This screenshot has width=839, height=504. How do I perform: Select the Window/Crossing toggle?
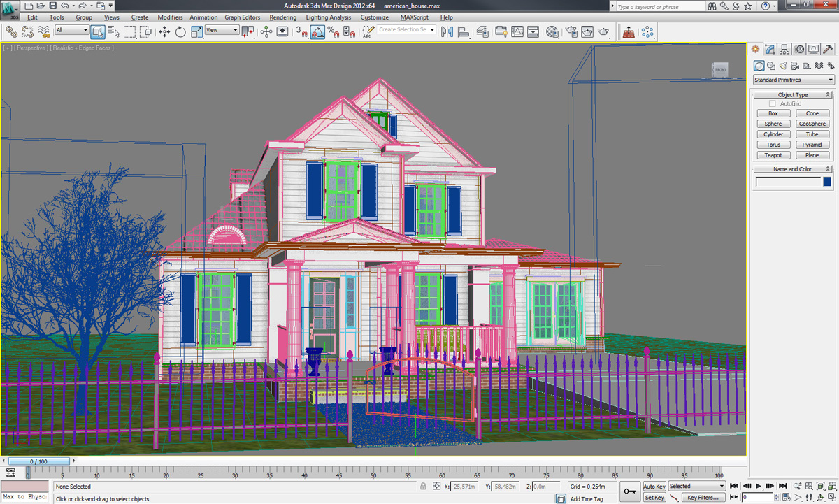click(146, 31)
